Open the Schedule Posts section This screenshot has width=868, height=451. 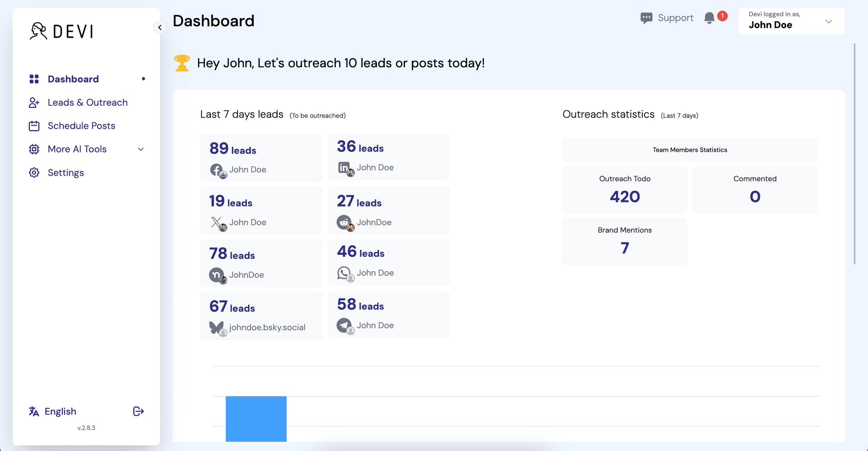pos(81,126)
